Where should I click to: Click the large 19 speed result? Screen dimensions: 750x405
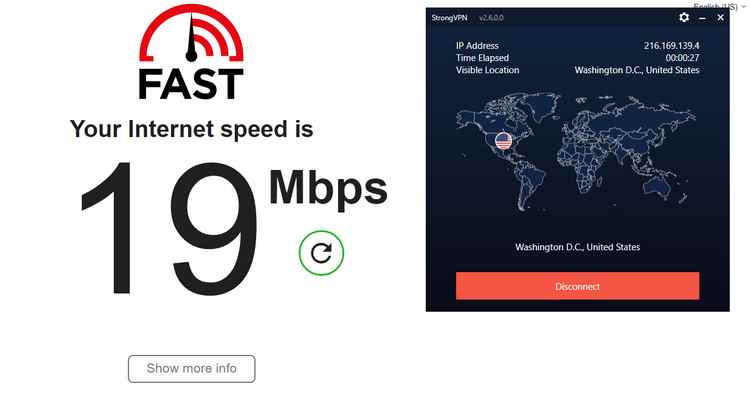coord(168,229)
